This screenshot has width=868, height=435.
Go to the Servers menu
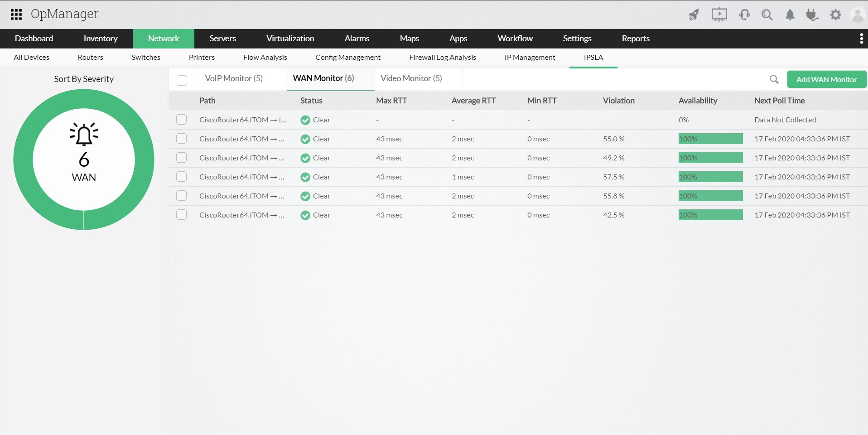(222, 39)
